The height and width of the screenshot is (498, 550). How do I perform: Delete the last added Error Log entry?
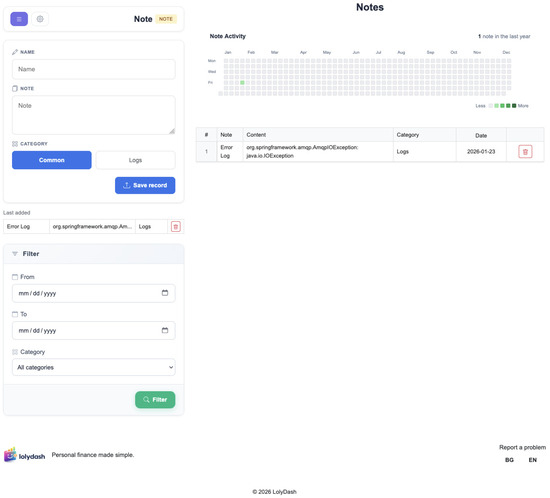point(176,227)
